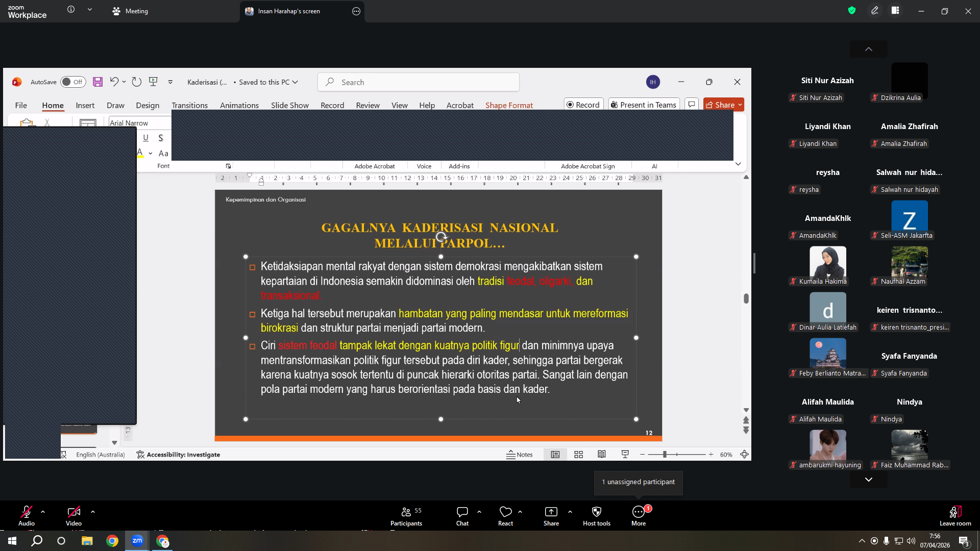Screen dimensions: 980x551
Task: Click Accessibility: Investigate status
Action: click(x=178, y=455)
